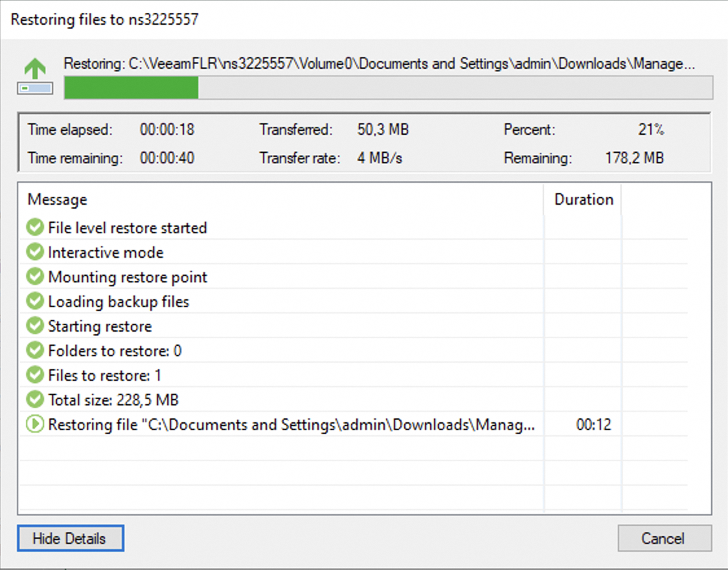Click the Total size 228,5 MB check icon
This screenshot has width=728, height=570.
(x=35, y=400)
